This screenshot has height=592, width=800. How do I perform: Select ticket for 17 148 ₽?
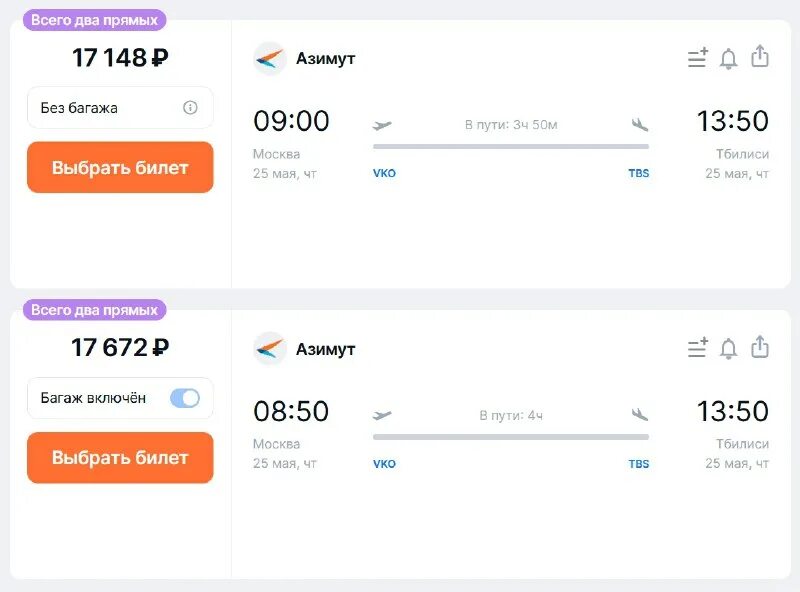pyautogui.click(x=120, y=167)
